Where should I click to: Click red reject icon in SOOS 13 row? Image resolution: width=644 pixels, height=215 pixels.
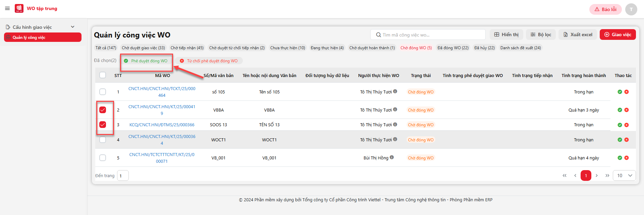[627, 125]
